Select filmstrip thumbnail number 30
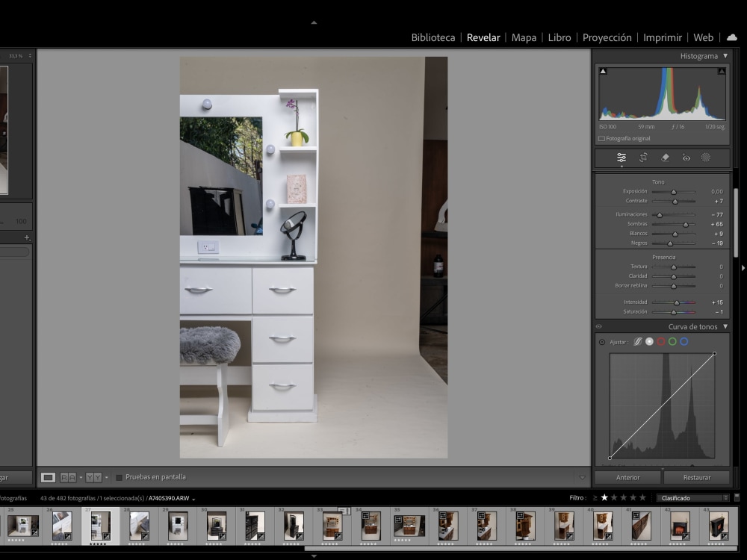This screenshot has height=560, width=747. click(x=217, y=525)
